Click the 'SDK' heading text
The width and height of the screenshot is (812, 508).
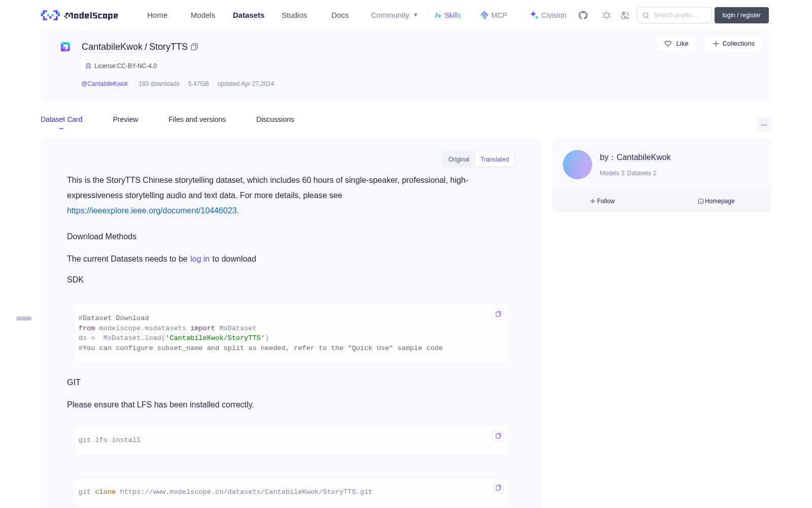(75, 280)
